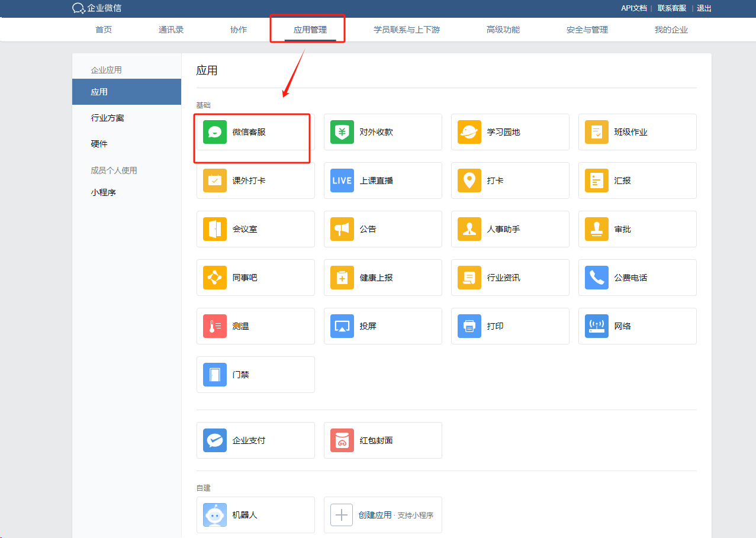The width and height of the screenshot is (756, 538).
Task: Click the 行业资讯 label text
Action: [504, 278]
